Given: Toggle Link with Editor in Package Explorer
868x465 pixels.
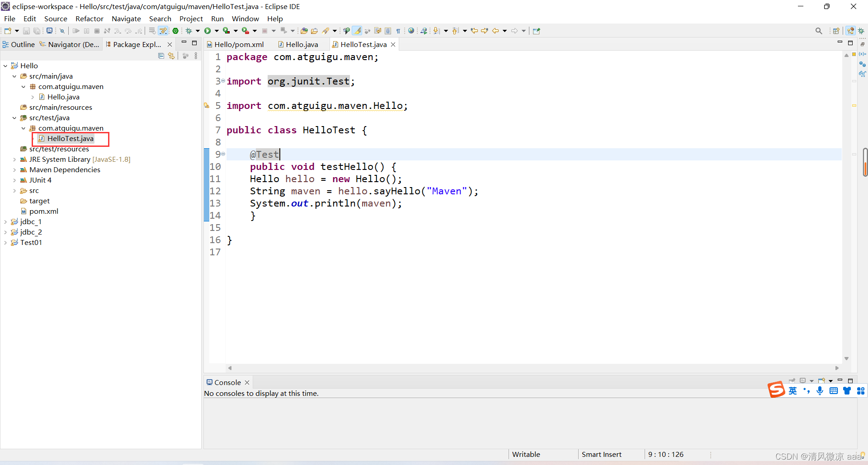Looking at the screenshot, I should (x=171, y=56).
